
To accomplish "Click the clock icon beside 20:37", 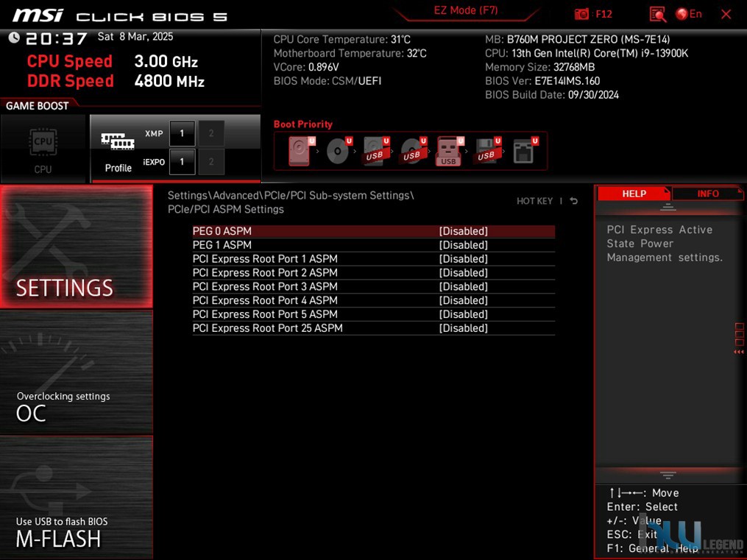I will click(14, 38).
